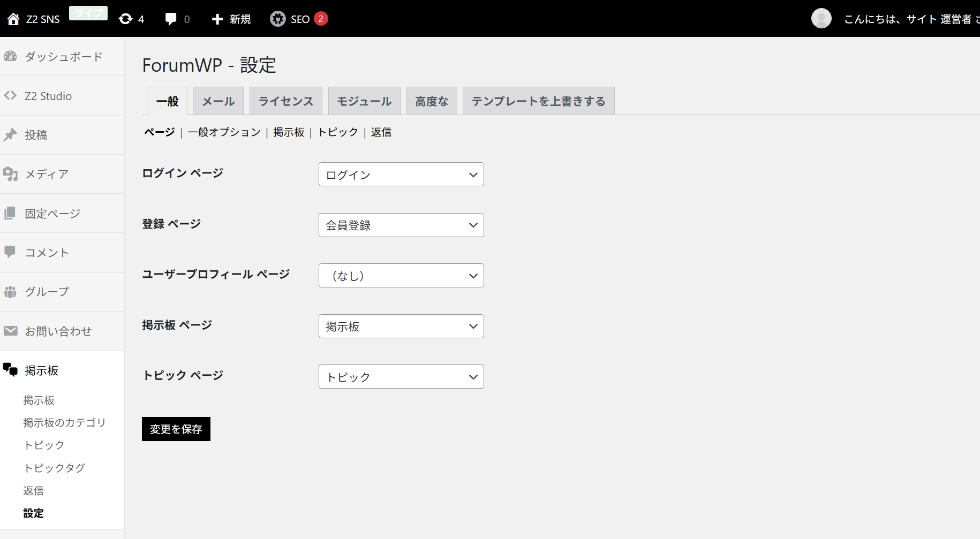Switch to the メール tab
Viewport: 980px width, 539px height.
pyautogui.click(x=218, y=101)
